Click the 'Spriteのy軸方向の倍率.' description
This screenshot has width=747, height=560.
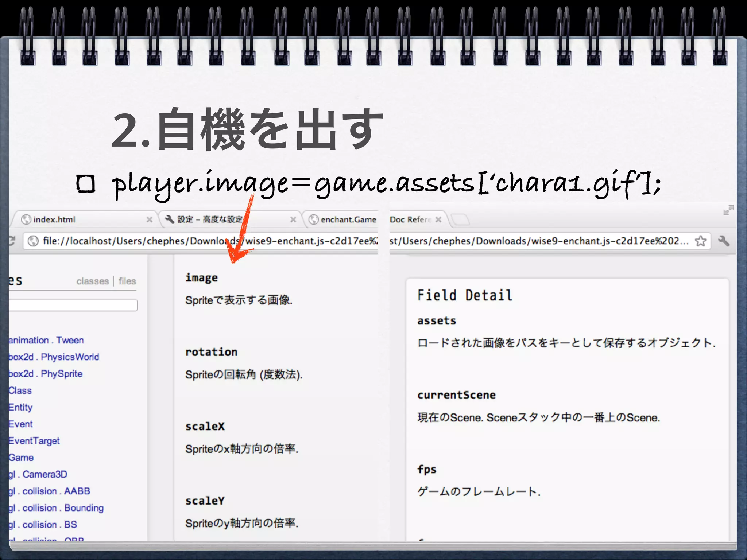click(x=242, y=523)
